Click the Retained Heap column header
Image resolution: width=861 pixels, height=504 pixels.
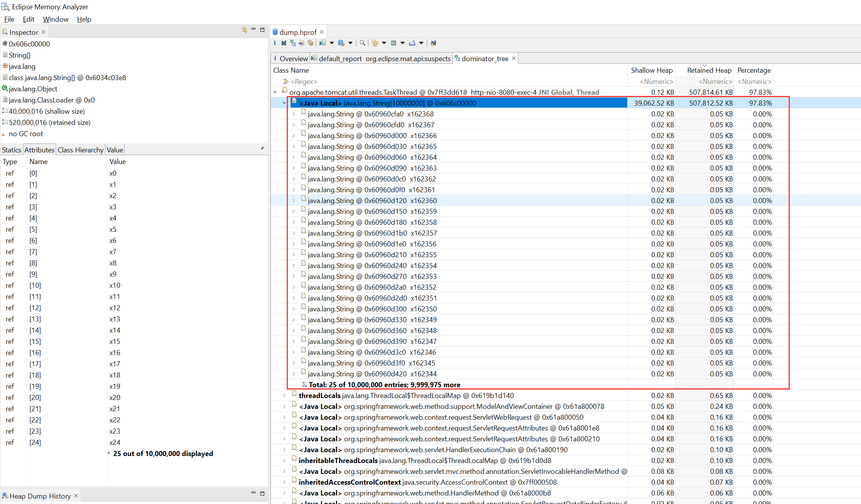pyautogui.click(x=709, y=70)
